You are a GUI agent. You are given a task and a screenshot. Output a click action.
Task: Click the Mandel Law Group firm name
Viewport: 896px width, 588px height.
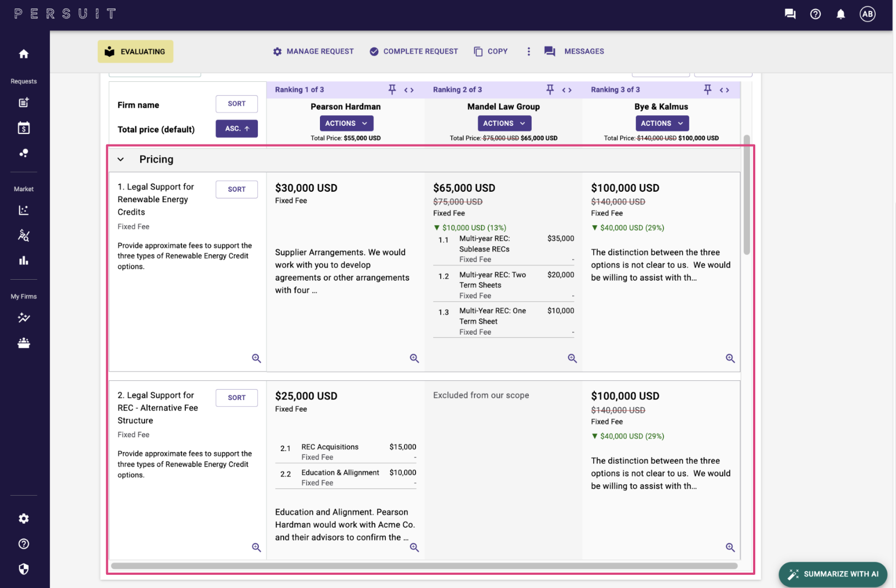[504, 107]
